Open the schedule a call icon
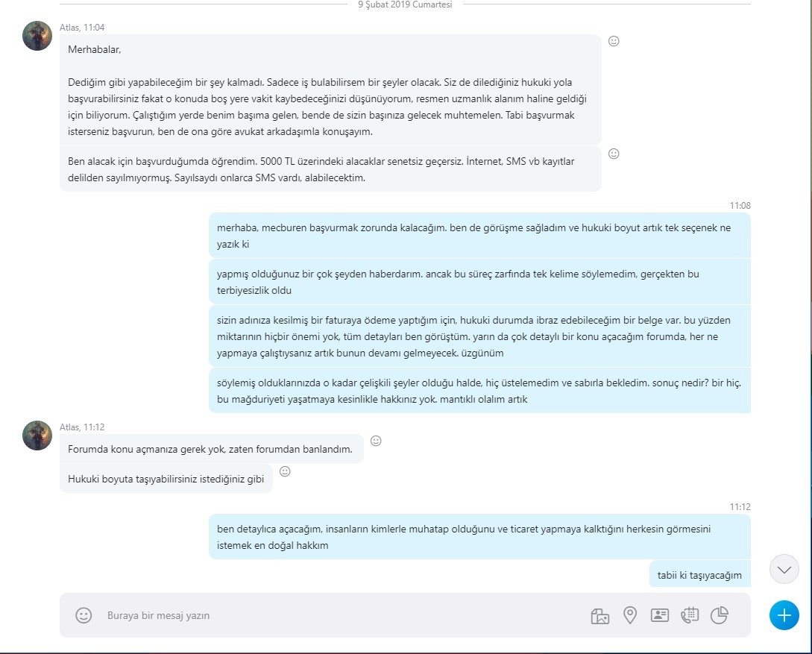This screenshot has height=654, width=812. [689, 615]
